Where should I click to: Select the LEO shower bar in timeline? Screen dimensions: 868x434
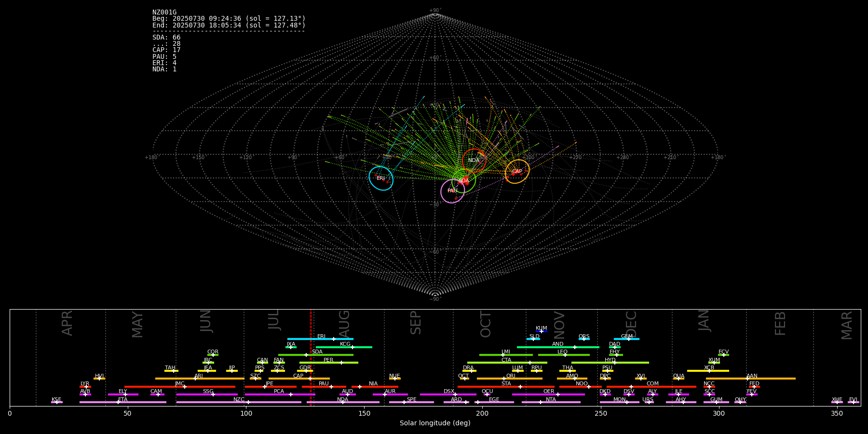tap(564, 355)
